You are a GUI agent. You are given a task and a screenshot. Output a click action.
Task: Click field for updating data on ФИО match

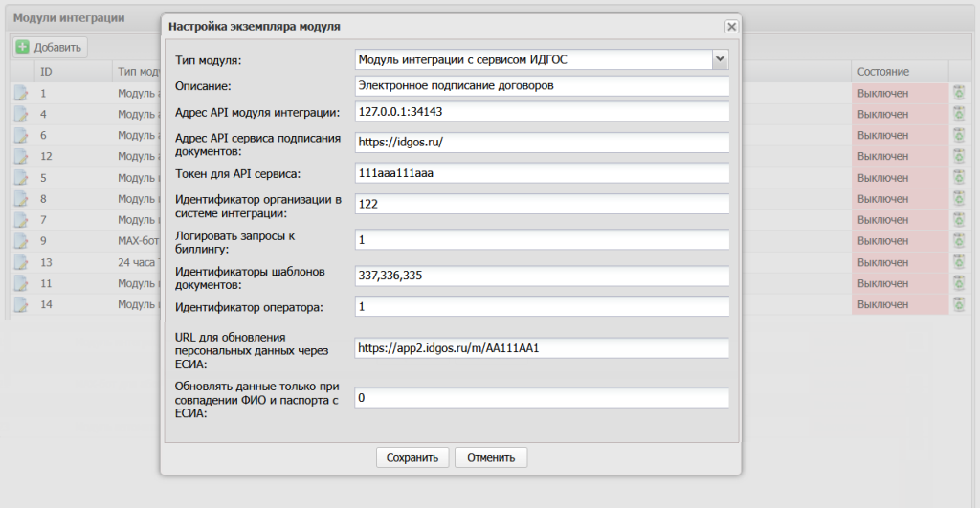coord(542,398)
